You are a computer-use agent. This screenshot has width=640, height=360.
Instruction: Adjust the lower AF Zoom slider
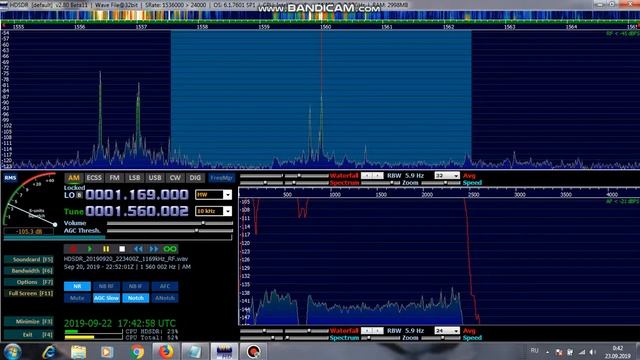pos(381,338)
